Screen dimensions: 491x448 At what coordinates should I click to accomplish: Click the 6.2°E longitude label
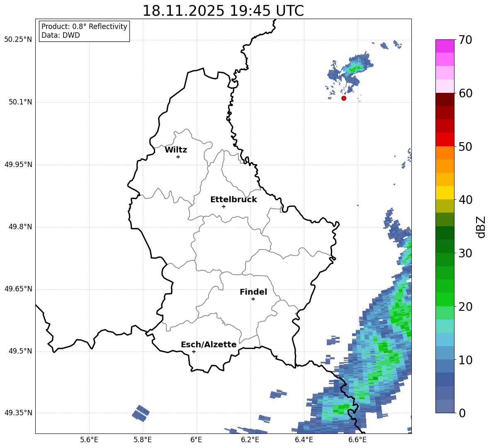click(250, 440)
